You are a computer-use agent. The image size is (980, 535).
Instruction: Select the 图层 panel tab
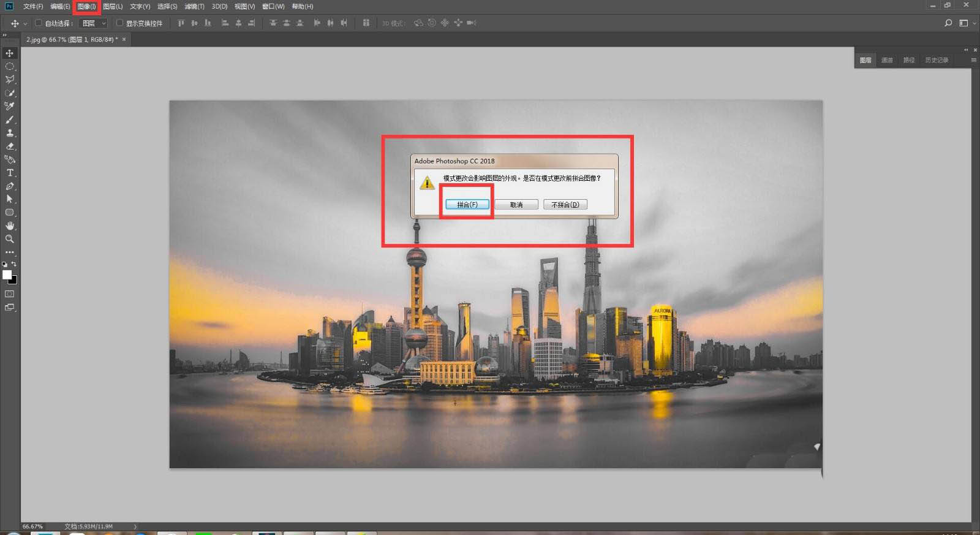pyautogui.click(x=865, y=60)
